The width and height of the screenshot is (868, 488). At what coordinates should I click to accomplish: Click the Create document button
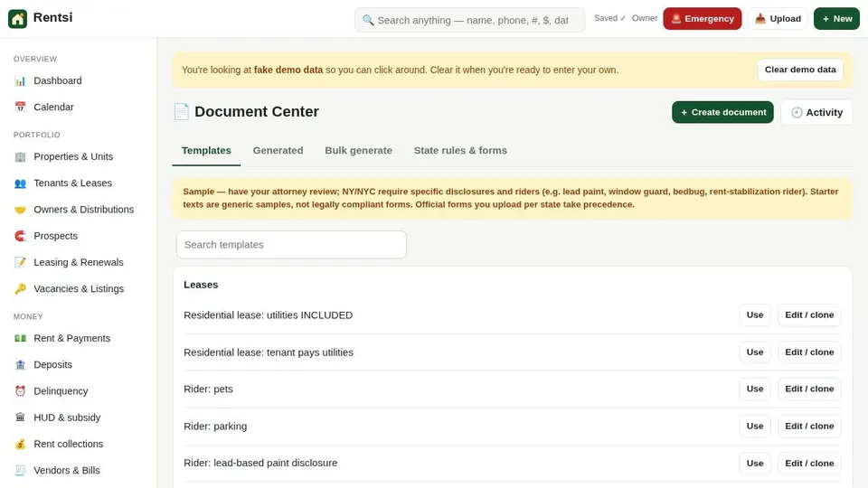pyautogui.click(x=722, y=112)
